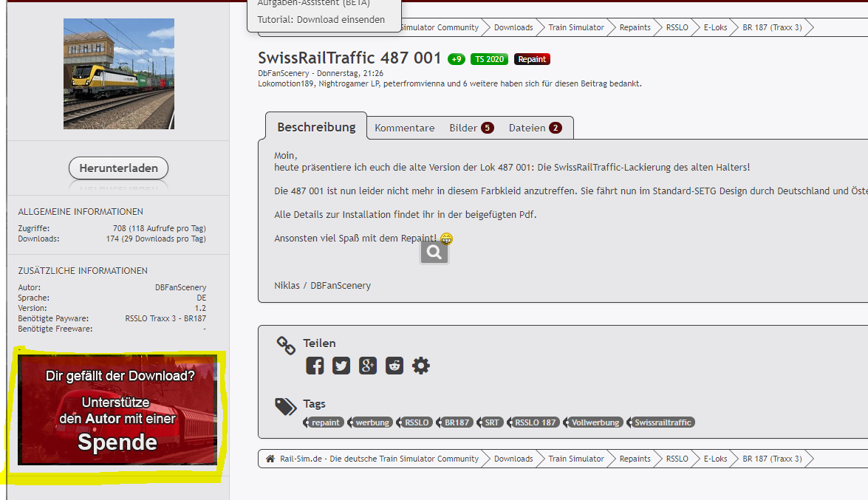Click the 174 (29 Downloads pro Tag) value
This screenshot has height=500, width=868.
coord(156,239)
